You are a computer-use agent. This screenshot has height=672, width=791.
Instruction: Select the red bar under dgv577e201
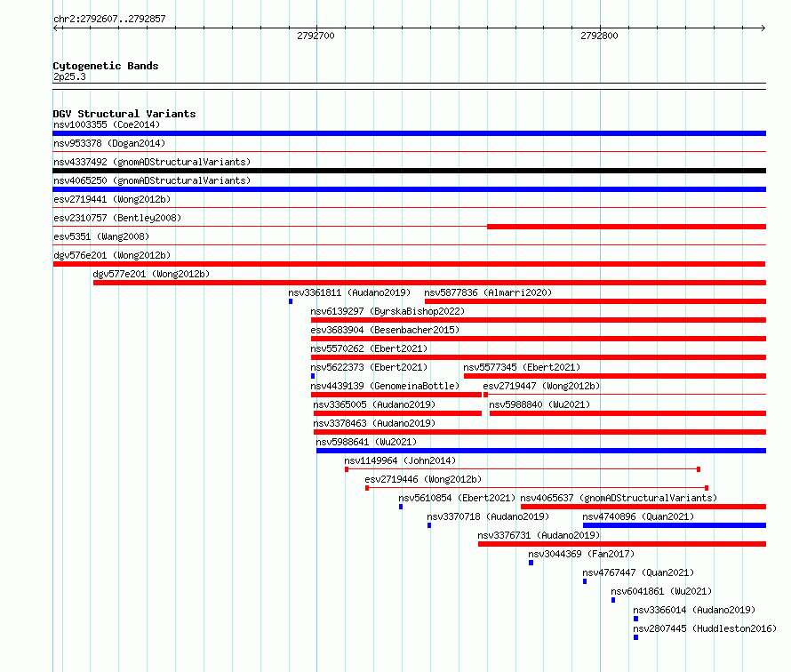click(429, 283)
